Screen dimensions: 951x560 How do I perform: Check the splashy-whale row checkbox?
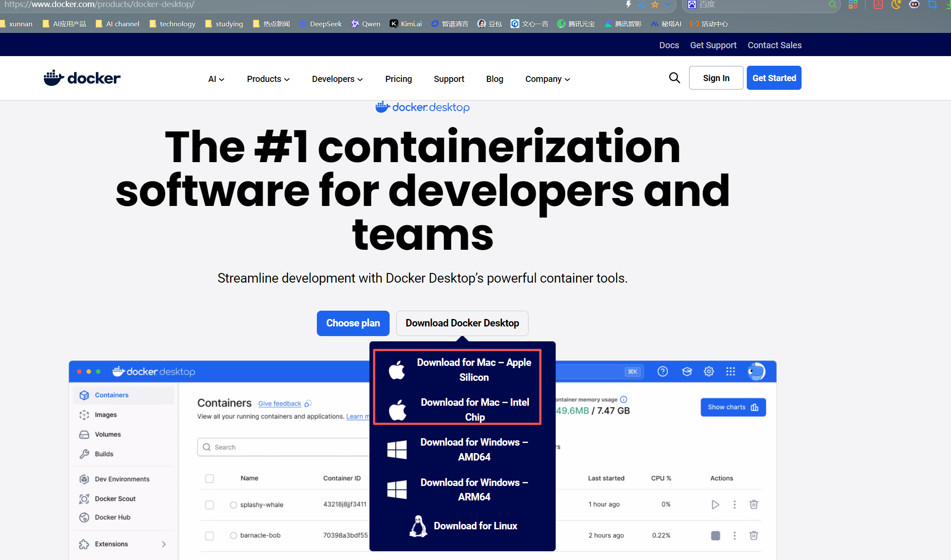coord(209,505)
